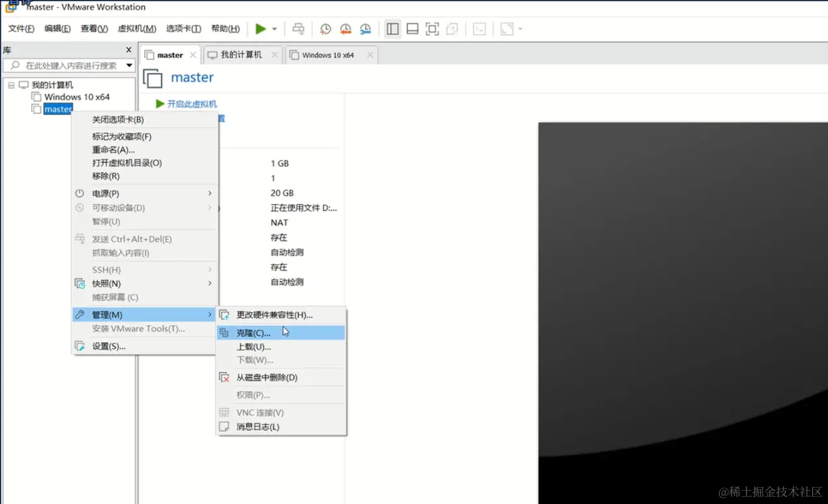This screenshot has width=828, height=504.
Task: Open the snapshot manager toolbar icon
Action: click(x=366, y=29)
